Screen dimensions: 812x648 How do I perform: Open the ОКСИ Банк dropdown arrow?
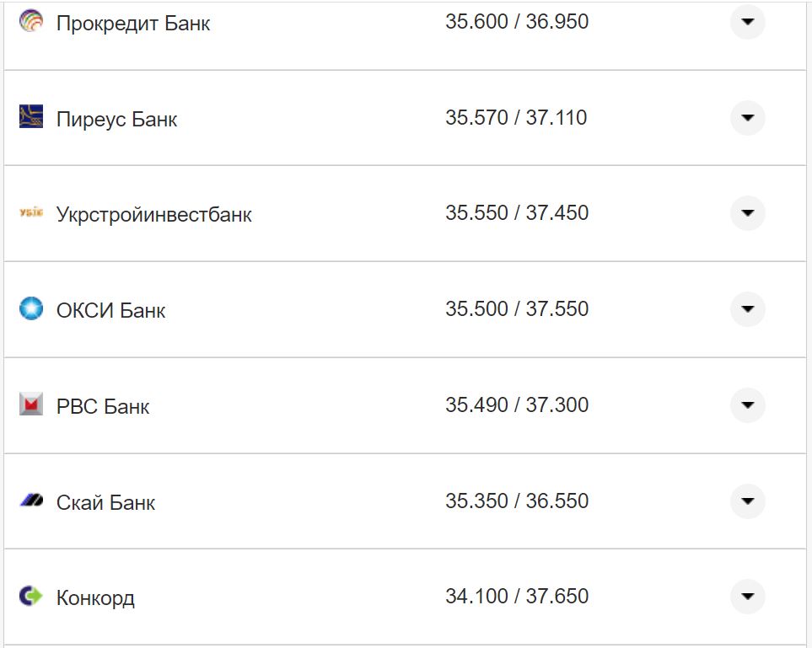pos(747,309)
